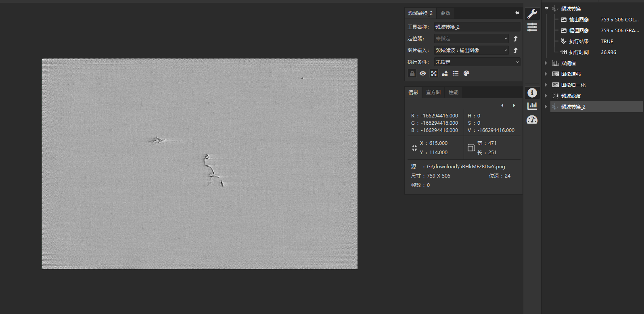The image size is (644, 314).
Task: Click the info panel icon in sidebar
Action: (x=532, y=93)
